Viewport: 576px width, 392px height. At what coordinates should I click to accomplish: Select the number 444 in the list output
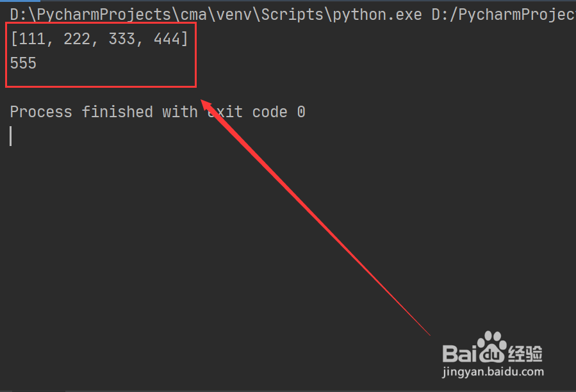point(167,39)
